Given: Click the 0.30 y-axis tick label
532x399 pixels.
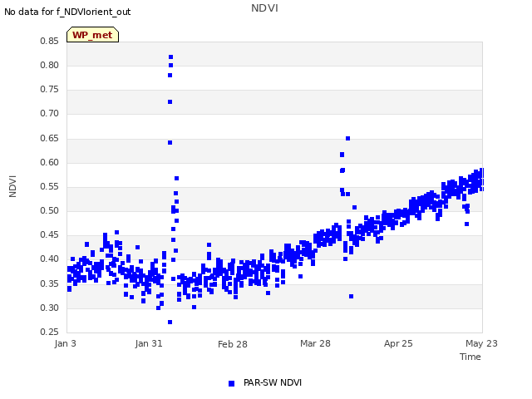Looking at the screenshot, I should (50, 308).
